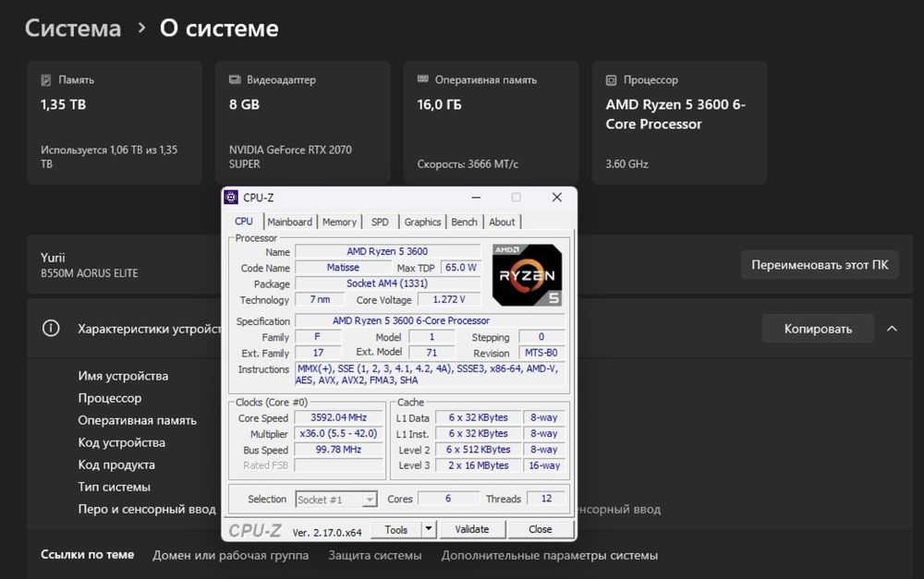
Task: Go back to Система in breadcrumb
Action: point(73,28)
